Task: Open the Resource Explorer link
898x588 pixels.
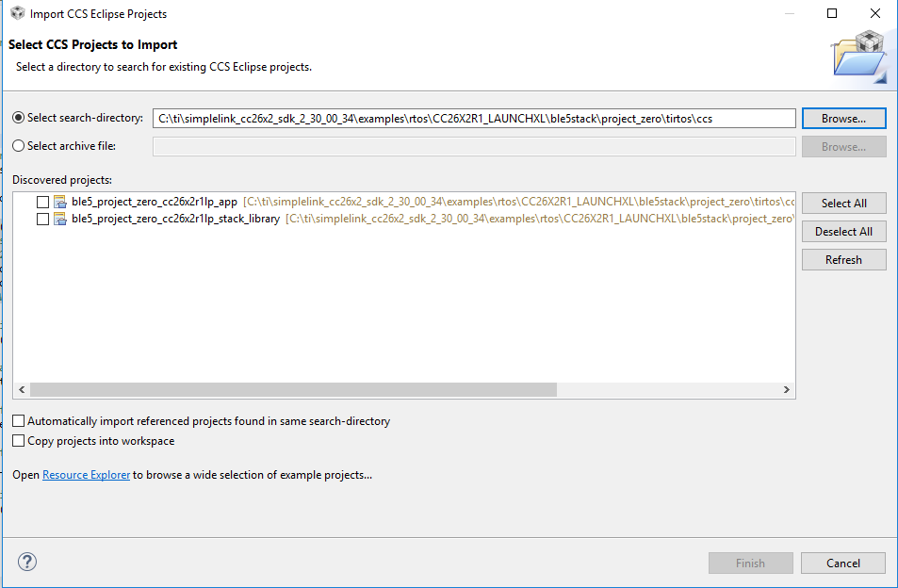Action: (x=87, y=475)
